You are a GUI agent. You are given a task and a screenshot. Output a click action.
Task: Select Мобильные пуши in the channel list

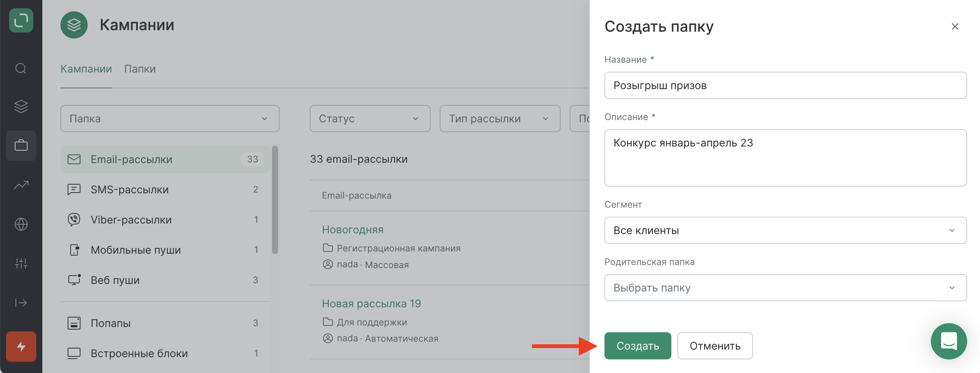point(165,250)
